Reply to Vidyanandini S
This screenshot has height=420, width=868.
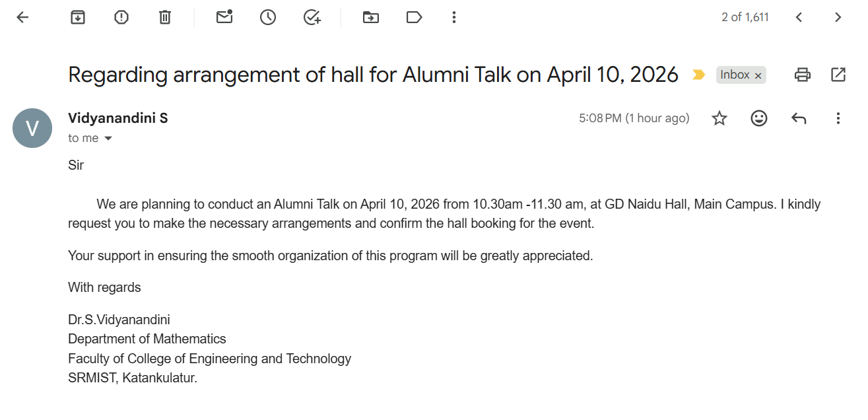click(x=799, y=118)
